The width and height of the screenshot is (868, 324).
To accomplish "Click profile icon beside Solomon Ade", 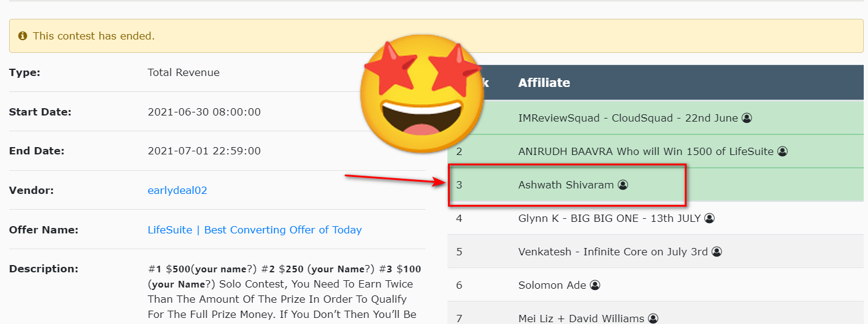I will (x=595, y=285).
